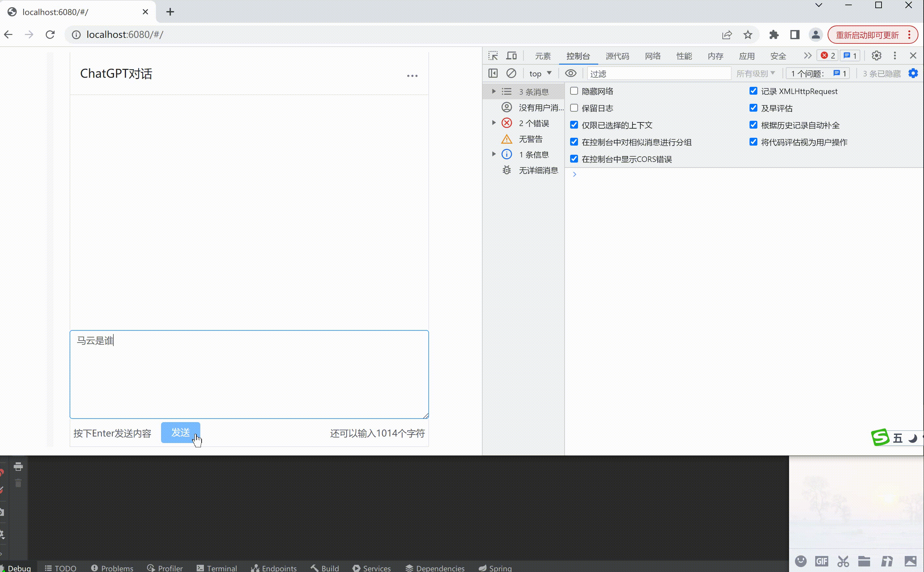This screenshot has height=572, width=924.
Task: Click the GIF icon in bottom toolbar
Action: click(x=822, y=561)
